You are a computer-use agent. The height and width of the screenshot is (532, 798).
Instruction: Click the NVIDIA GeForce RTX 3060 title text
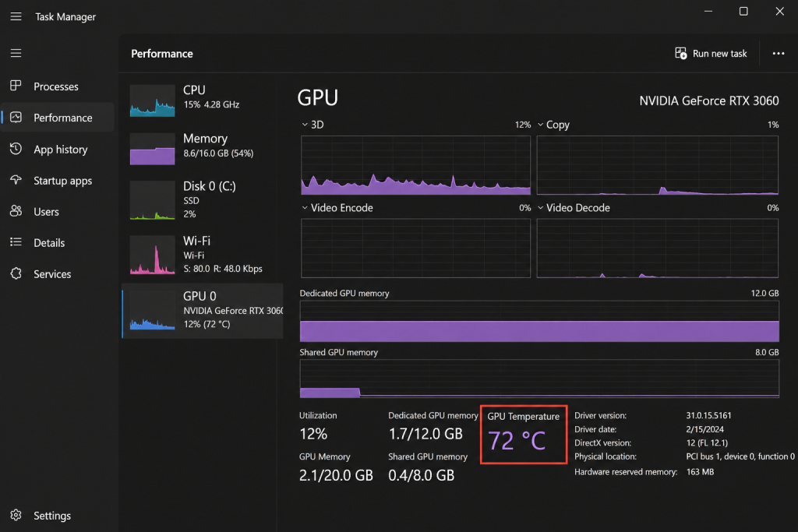pos(709,100)
